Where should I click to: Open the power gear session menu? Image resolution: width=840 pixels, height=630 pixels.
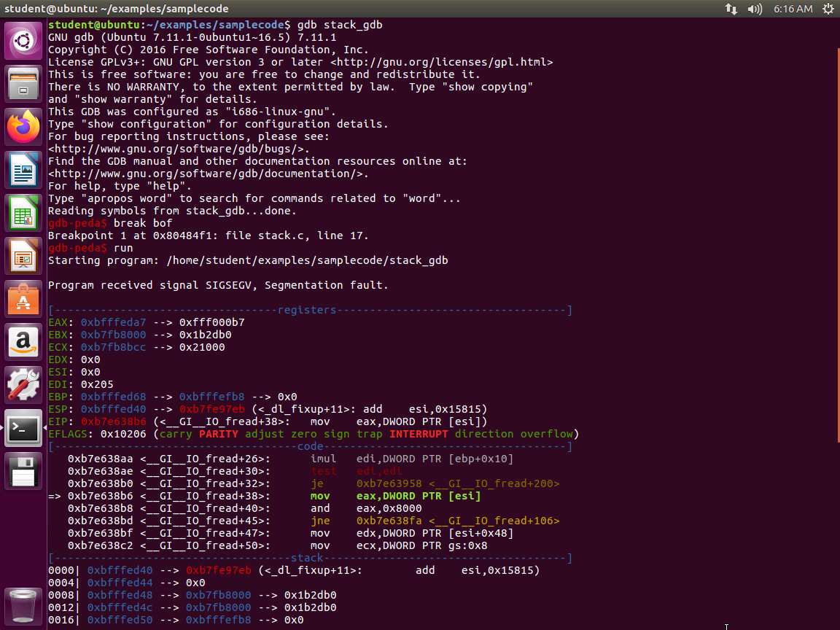coord(828,9)
